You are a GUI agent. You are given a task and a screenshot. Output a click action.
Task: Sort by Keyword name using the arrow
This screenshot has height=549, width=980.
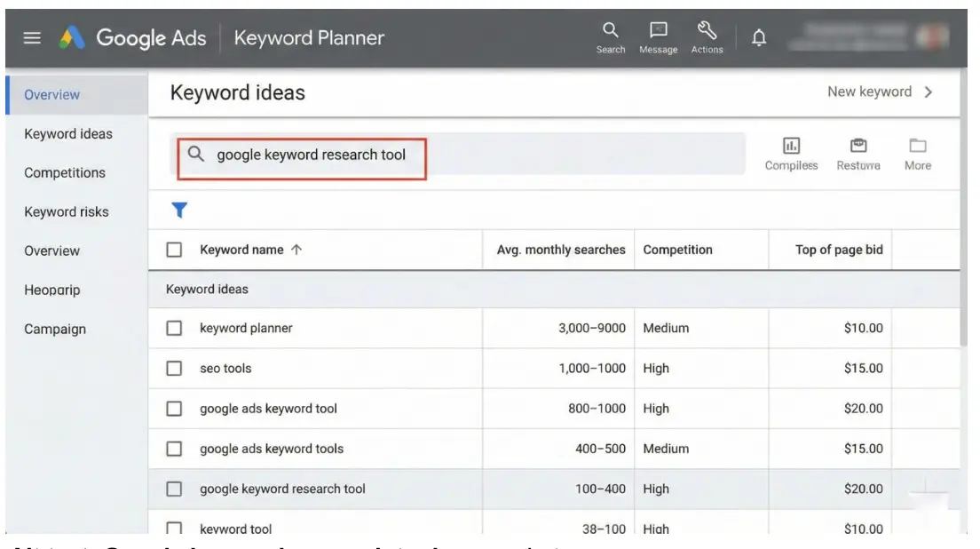(296, 250)
